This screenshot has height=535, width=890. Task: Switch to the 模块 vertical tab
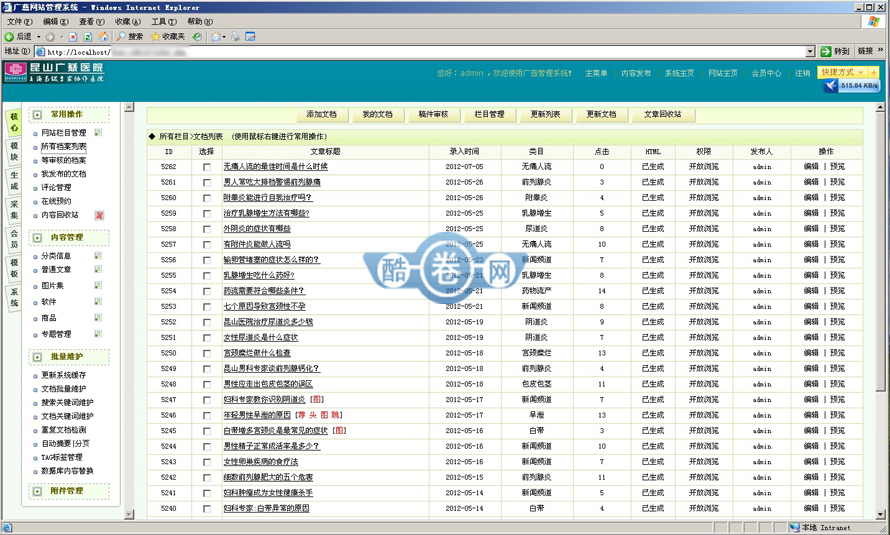coord(14,151)
